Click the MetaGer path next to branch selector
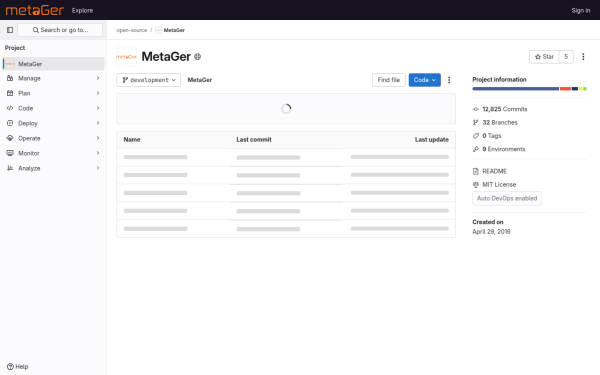 200,80
